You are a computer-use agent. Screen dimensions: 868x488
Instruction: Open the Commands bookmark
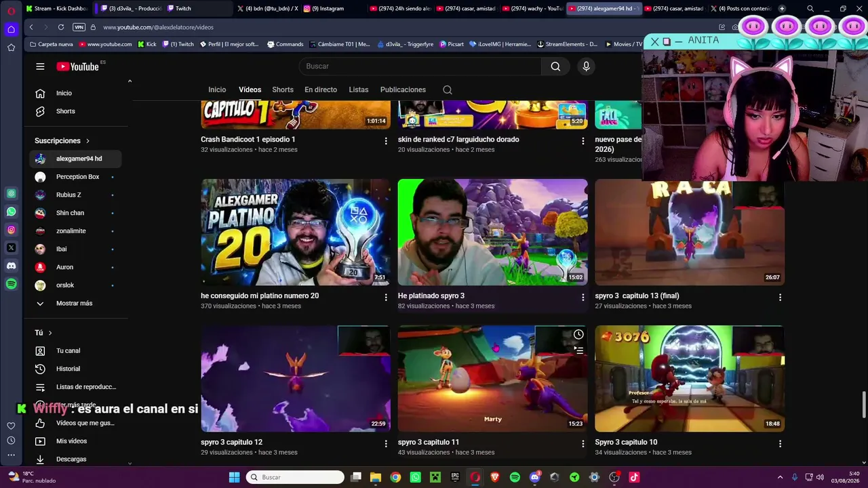click(x=285, y=44)
